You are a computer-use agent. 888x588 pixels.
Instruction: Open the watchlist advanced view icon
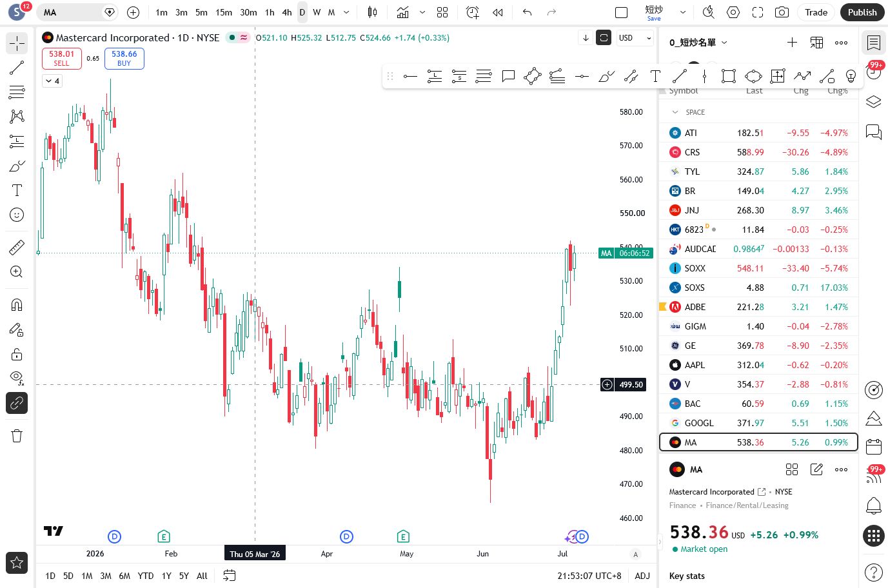tap(816, 43)
